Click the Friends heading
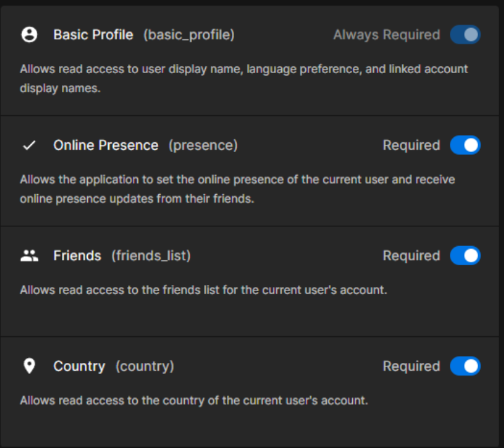 click(x=77, y=256)
